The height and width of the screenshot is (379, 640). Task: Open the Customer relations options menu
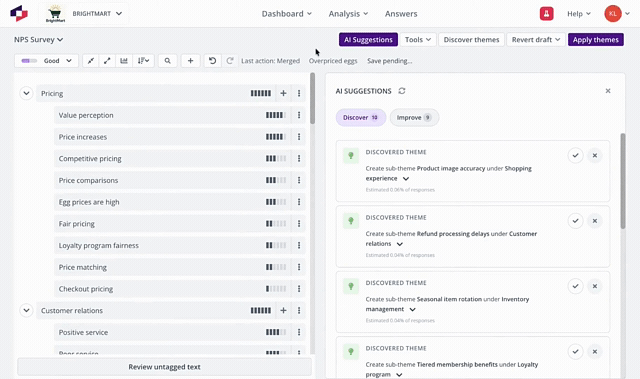299,310
